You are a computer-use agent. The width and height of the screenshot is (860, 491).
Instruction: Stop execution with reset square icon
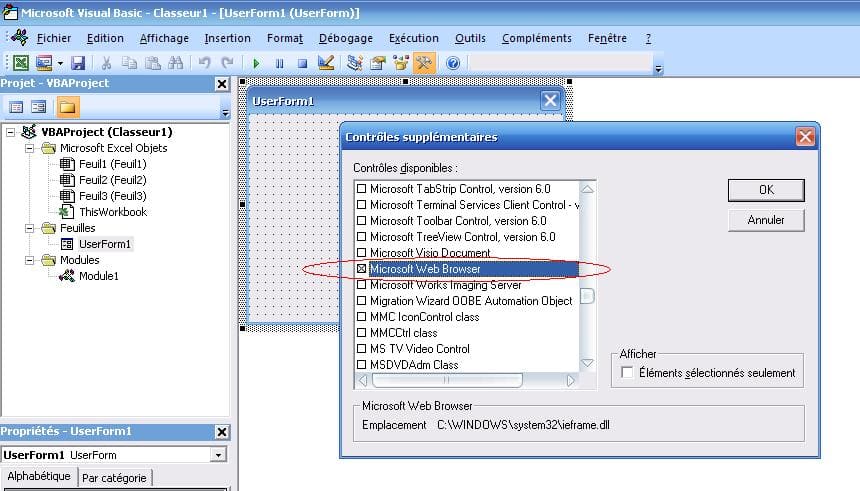[x=302, y=63]
